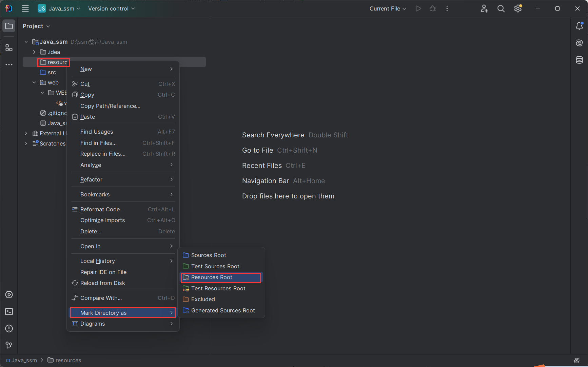The width and height of the screenshot is (588, 367).
Task: Open the Terminal tool window
Action: click(x=9, y=312)
